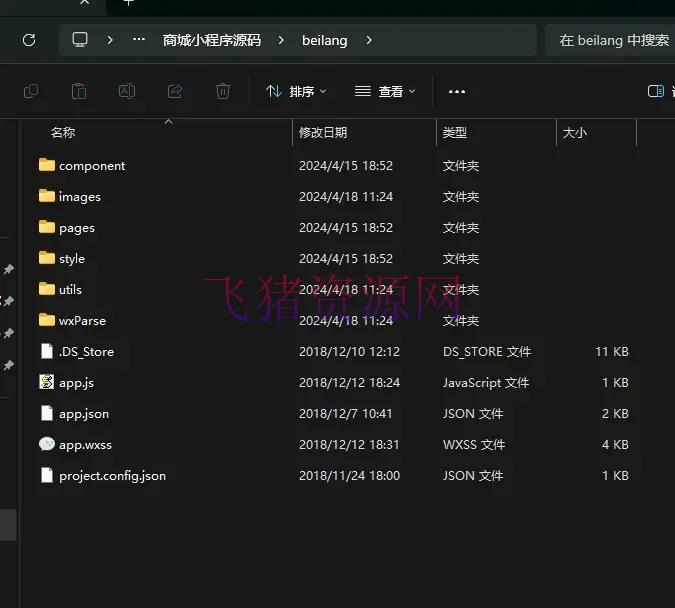This screenshot has height=608, width=675.
Task: Click the app.wxss WeChat file icon
Action: tap(46, 444)
